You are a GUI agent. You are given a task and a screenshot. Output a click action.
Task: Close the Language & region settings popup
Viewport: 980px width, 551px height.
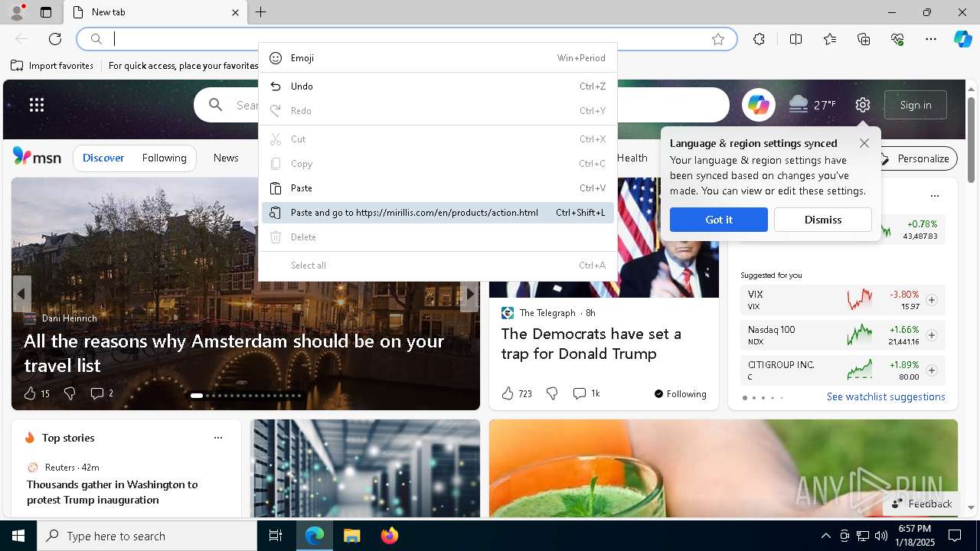[x=864, y=143]
